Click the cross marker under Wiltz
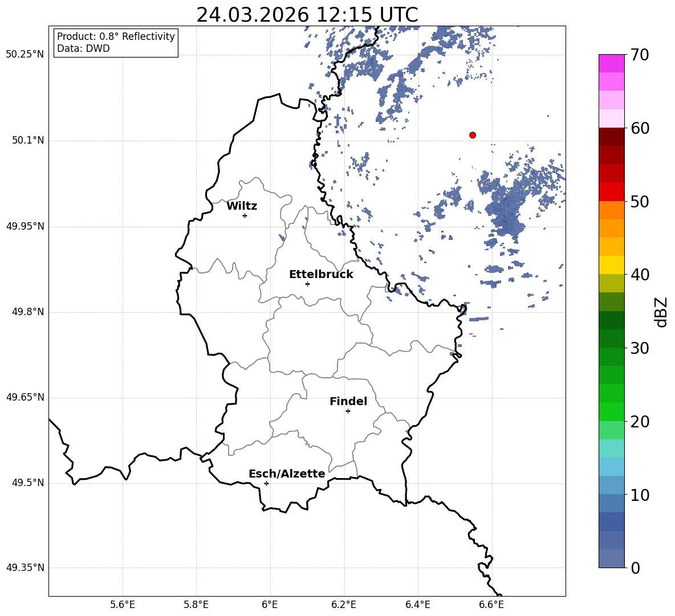The image size is (675, 616). point(245,215)
